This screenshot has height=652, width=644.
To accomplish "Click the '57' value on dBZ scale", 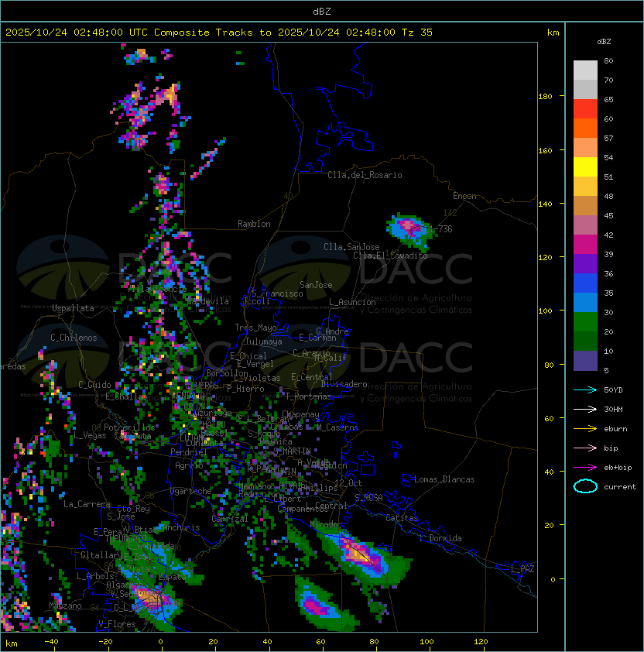I will point(608,138).
